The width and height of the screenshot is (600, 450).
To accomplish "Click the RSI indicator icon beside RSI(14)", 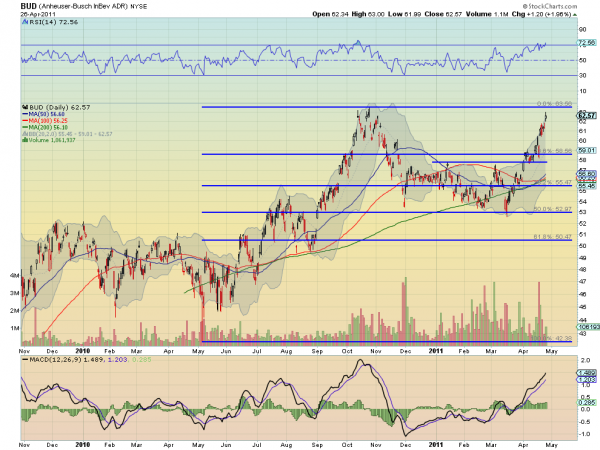I will [x=25, y=22].
